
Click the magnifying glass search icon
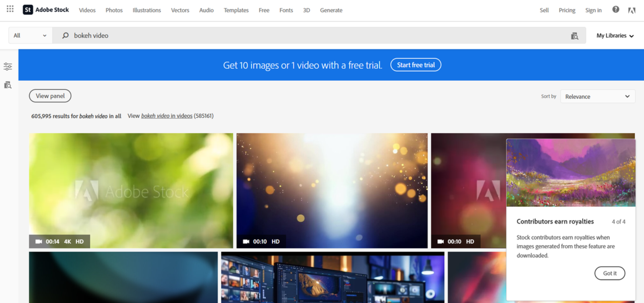click(x=66, y=35)
